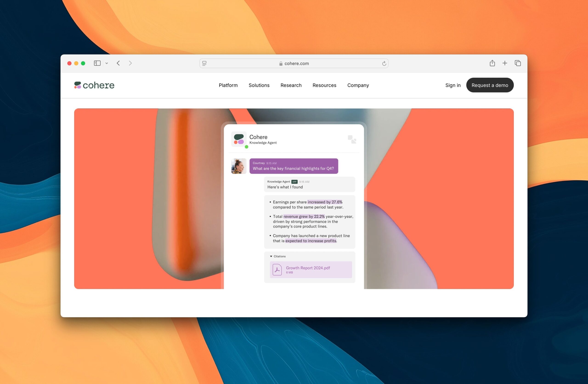Click Courtney's profile picture
Image resolution: width=588 pixels, height=384 pixels.
pyautogui.click(x=238, y=166)
